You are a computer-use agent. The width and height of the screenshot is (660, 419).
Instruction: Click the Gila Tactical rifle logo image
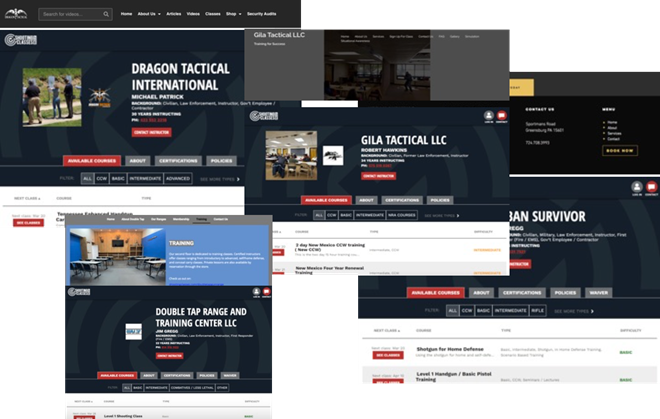pyautogui.click(x=333, y=155)
